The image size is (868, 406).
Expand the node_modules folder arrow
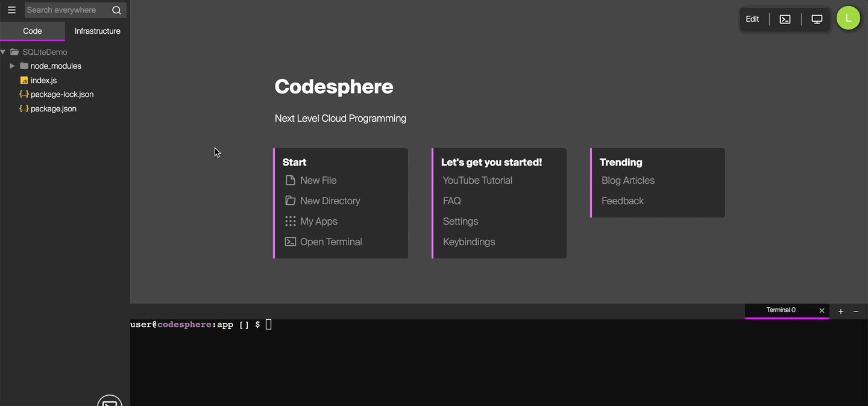[x=12, y=66]
